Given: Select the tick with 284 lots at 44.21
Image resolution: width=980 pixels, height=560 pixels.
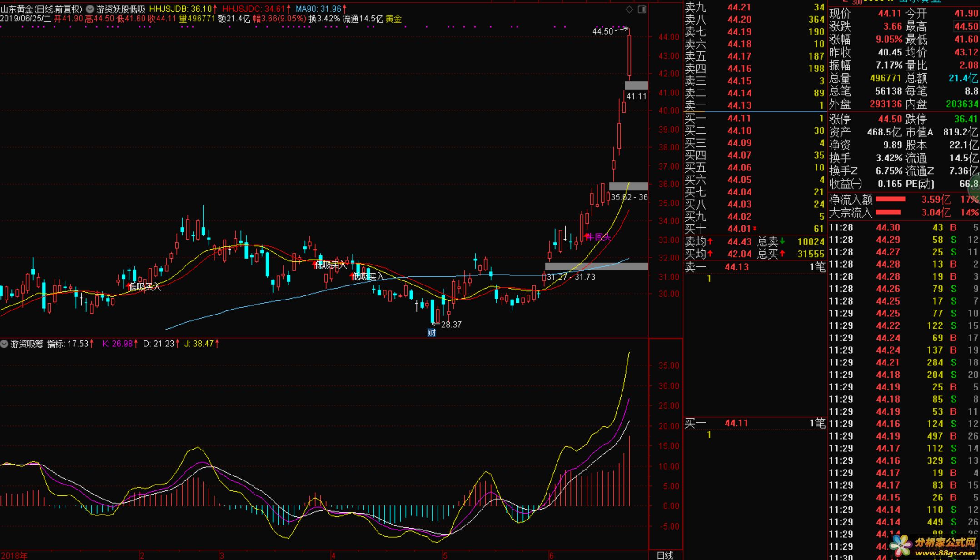Looking at the screenshot, I should [x=904, y=362].
